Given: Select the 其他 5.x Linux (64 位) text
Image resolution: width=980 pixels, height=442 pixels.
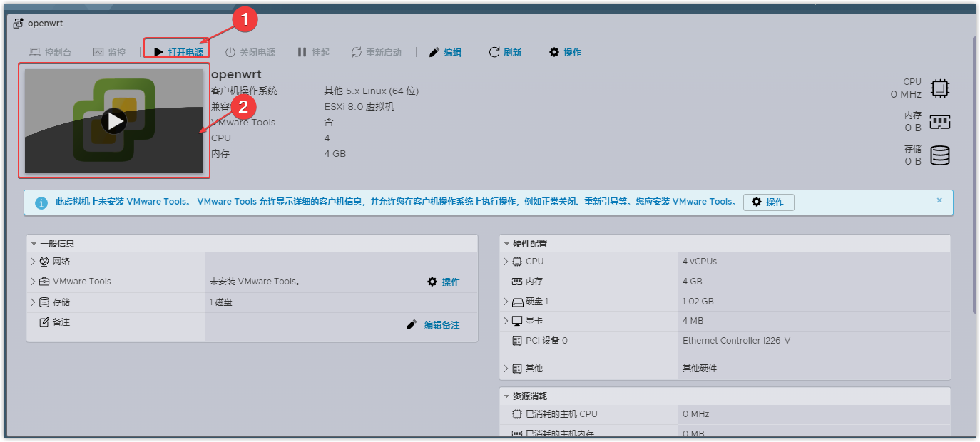Looking at the screenshot, I should point(371,91).
